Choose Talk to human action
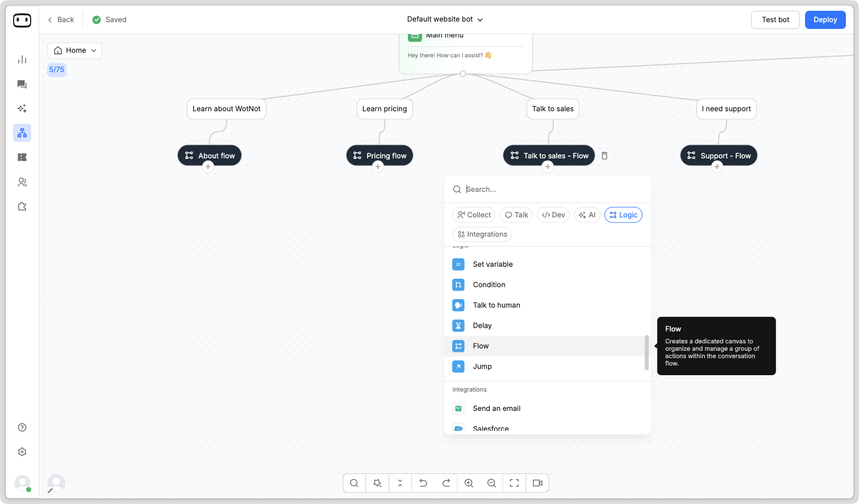 coord(496,305)
